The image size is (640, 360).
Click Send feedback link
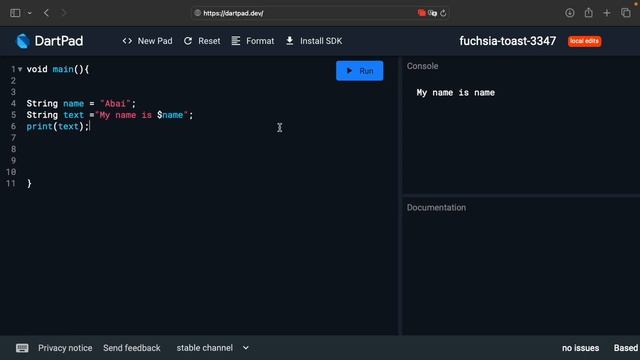click(131, 348)
